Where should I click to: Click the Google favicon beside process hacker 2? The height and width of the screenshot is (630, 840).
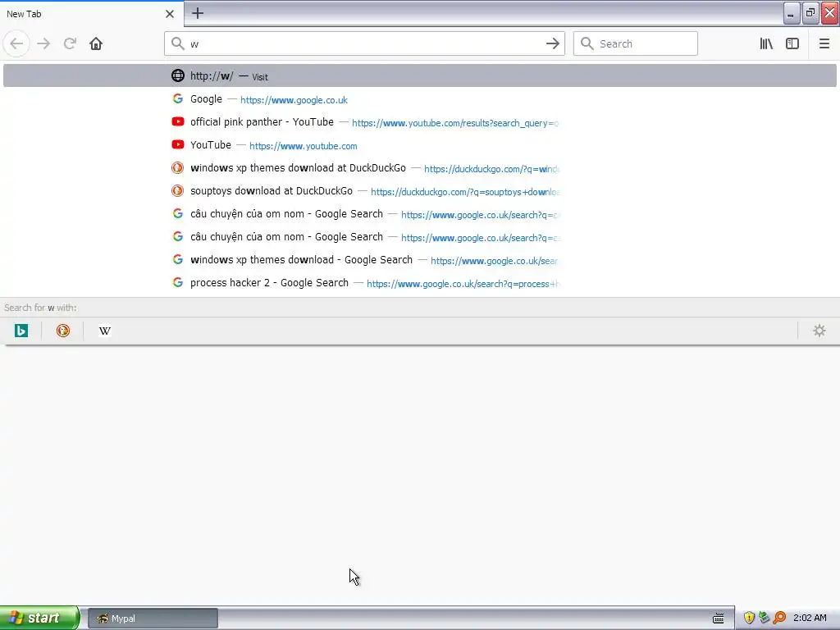coord(178,282)
